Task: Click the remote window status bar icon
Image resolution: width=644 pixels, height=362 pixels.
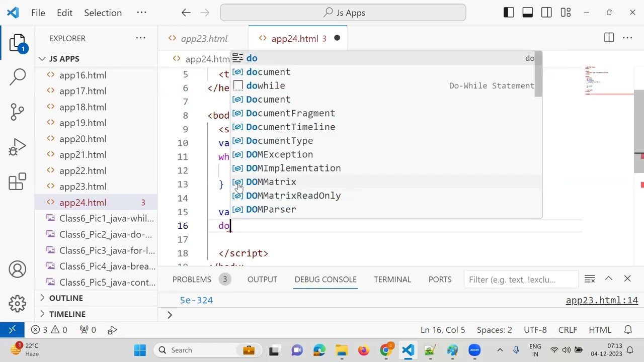Action: tap(12, 330)
